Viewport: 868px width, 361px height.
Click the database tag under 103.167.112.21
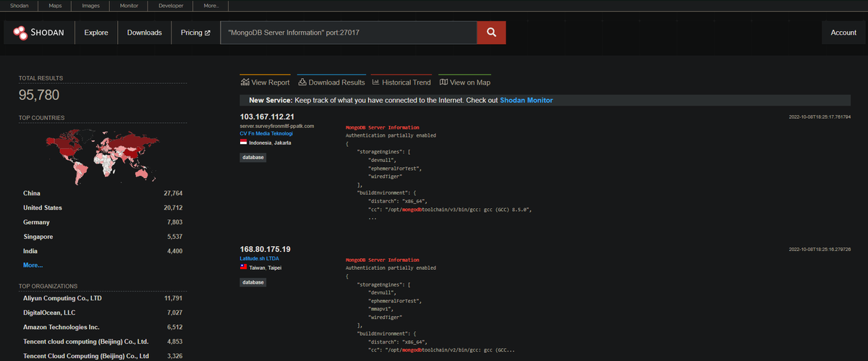[252, 157]
